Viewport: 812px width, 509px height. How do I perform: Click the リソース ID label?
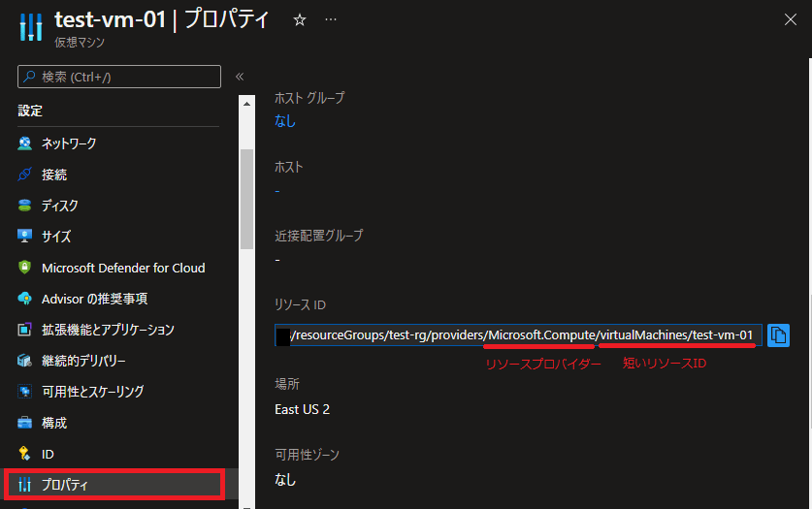(x=300, y=305)
